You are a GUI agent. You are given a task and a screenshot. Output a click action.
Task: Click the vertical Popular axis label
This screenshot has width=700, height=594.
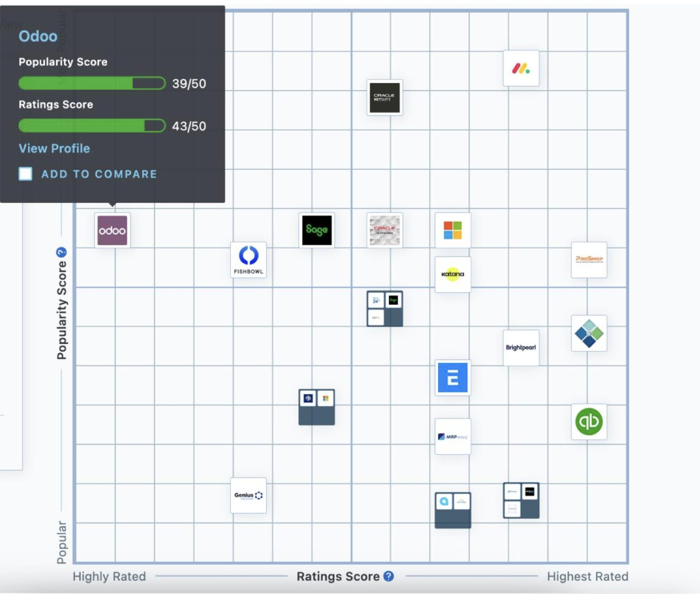tap(61, 542)
